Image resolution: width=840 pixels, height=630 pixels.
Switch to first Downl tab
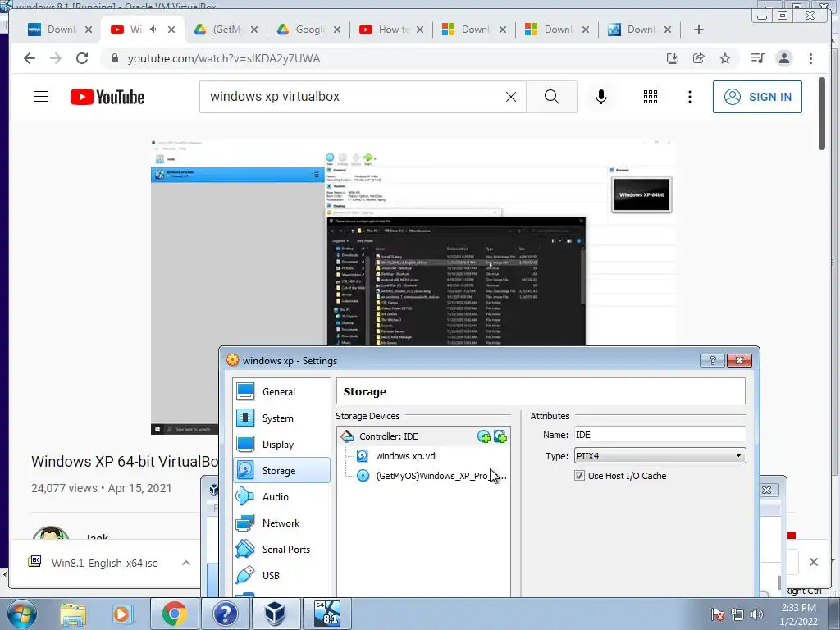point(59,30)
